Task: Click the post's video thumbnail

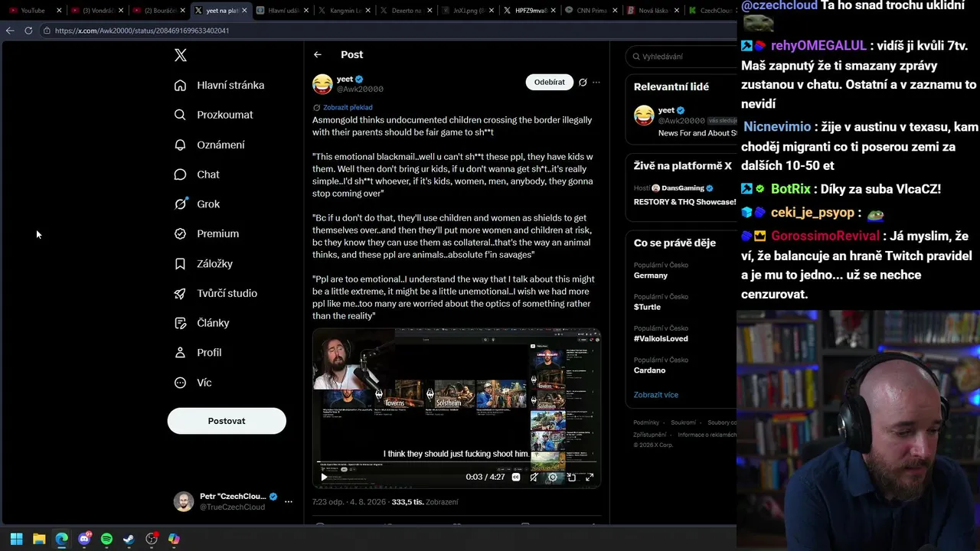Action: pyautogui.click(x=456, y=408)
